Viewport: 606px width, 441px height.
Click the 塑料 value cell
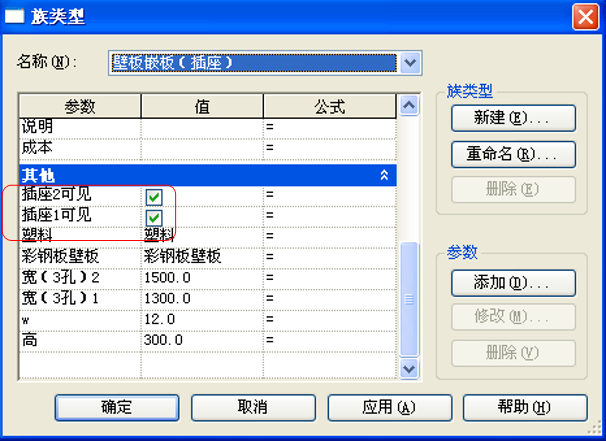pyautogui.click(x=202, y=236)
